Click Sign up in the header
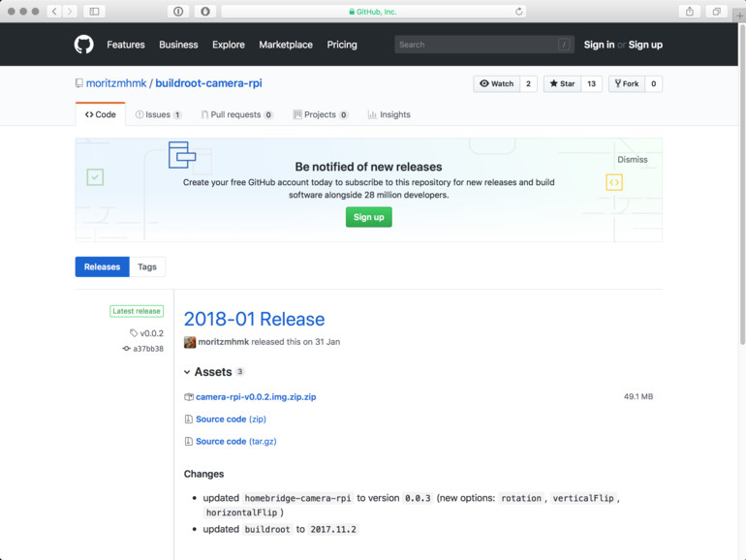 pyautogui.click(x=645, y=45)
